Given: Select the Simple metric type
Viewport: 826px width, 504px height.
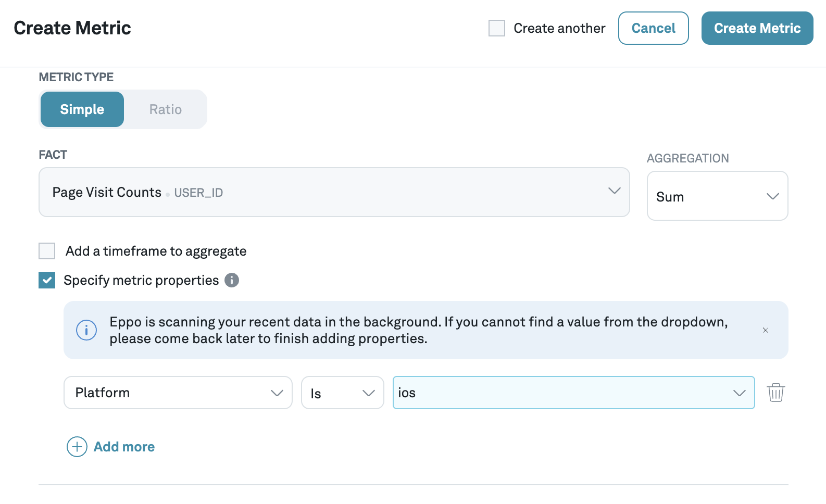Looking at the screenshot, I should pyautogui.click(x=82, y=109).
